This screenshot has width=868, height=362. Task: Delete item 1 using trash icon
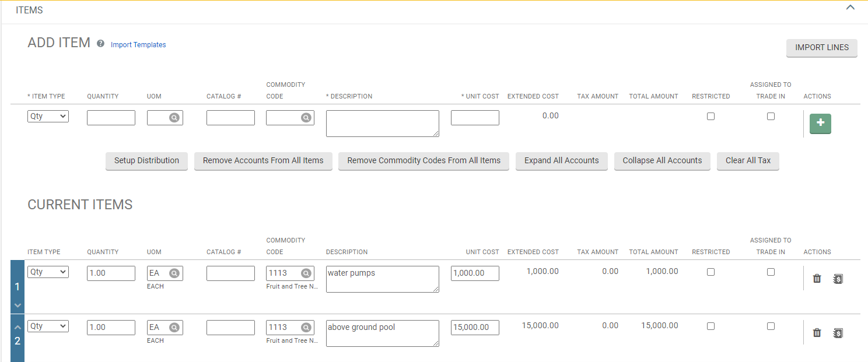(817, 279)
